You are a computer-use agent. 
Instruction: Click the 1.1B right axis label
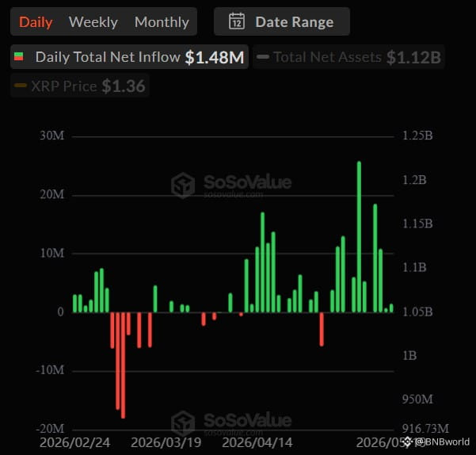pyautogui.click(x=414, y=268)
